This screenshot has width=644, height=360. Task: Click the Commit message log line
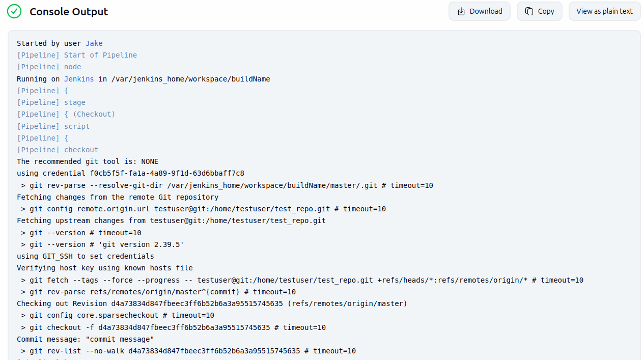click(85, 339)
